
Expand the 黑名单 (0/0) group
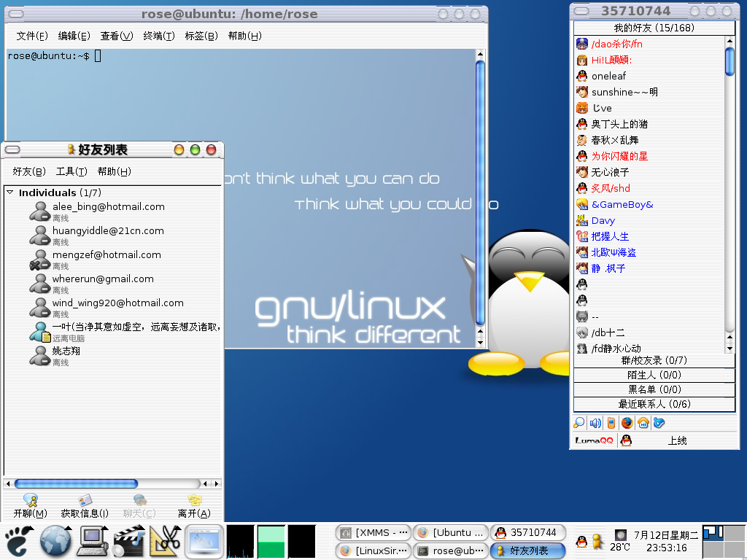[x=654, y=389]
